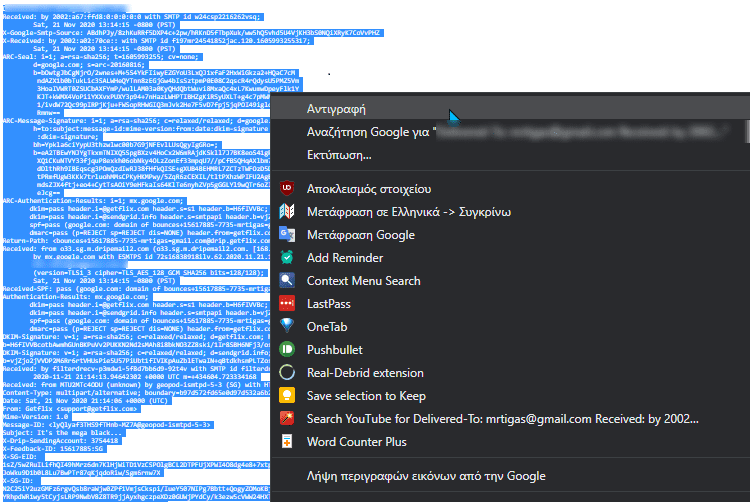This screenshot has height=502, width=750.
Task: Open Εκτύπωση... print option
Action: [510, 155]
